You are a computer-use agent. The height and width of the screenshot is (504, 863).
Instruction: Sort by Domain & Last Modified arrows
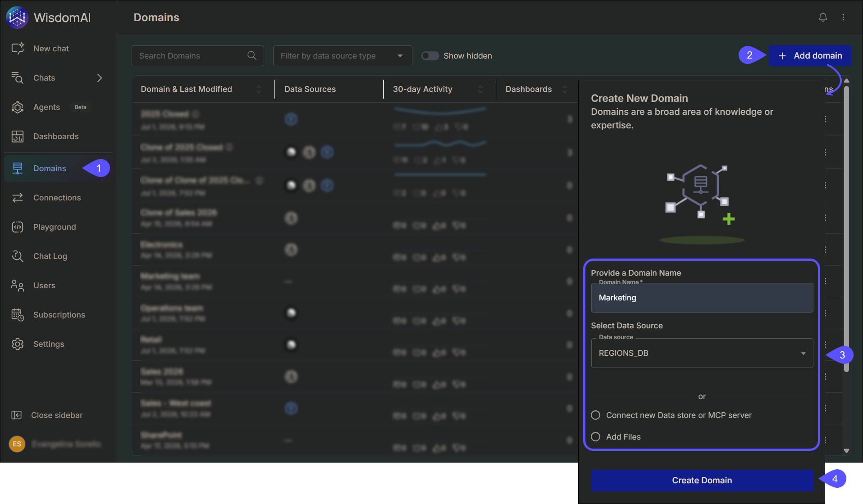(259, 89)
